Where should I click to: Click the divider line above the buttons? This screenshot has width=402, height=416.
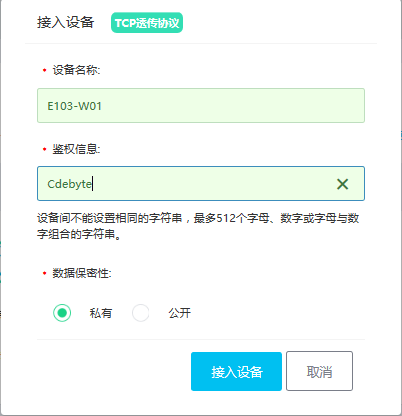[x=201, y=339]
